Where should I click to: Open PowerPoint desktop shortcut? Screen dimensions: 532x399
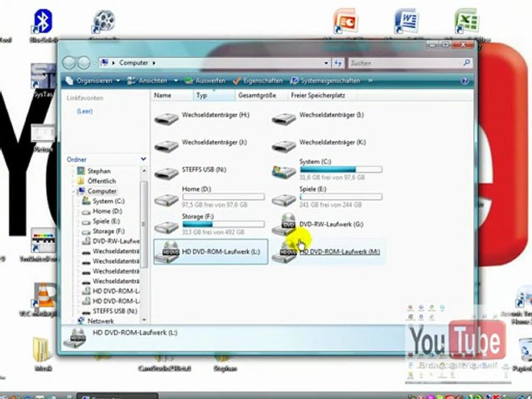(345, 22)
